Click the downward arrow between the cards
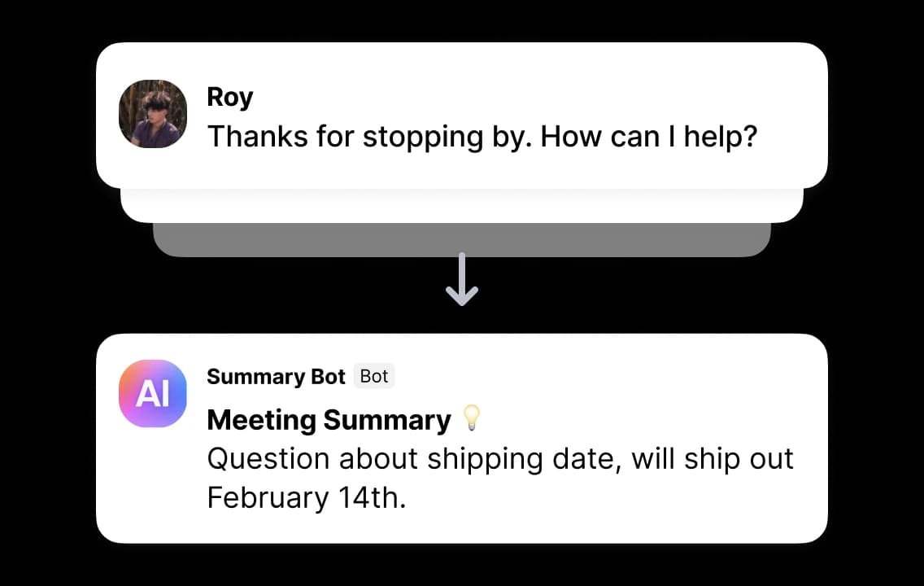Viewport: 924px width, 586px height. coord(462,279)
